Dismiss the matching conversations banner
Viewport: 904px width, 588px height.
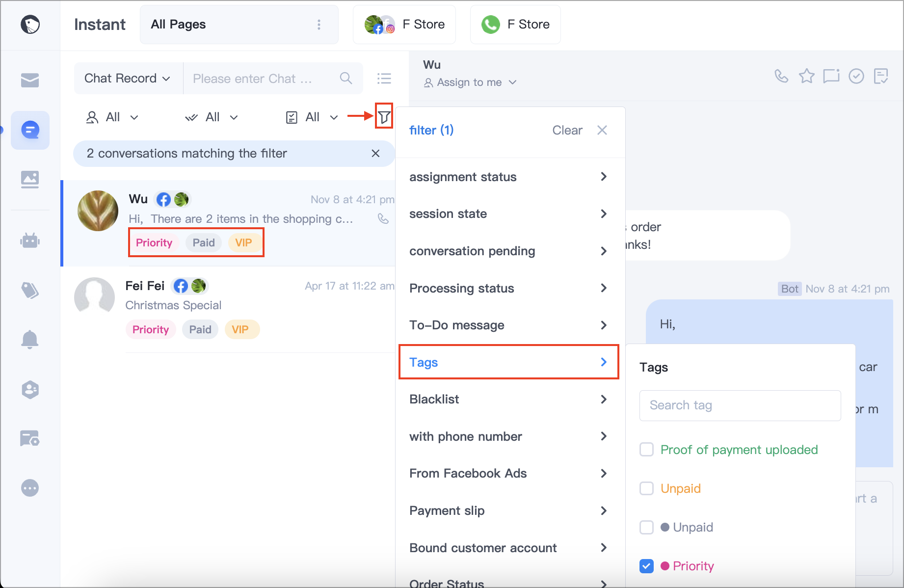[375, 153]
